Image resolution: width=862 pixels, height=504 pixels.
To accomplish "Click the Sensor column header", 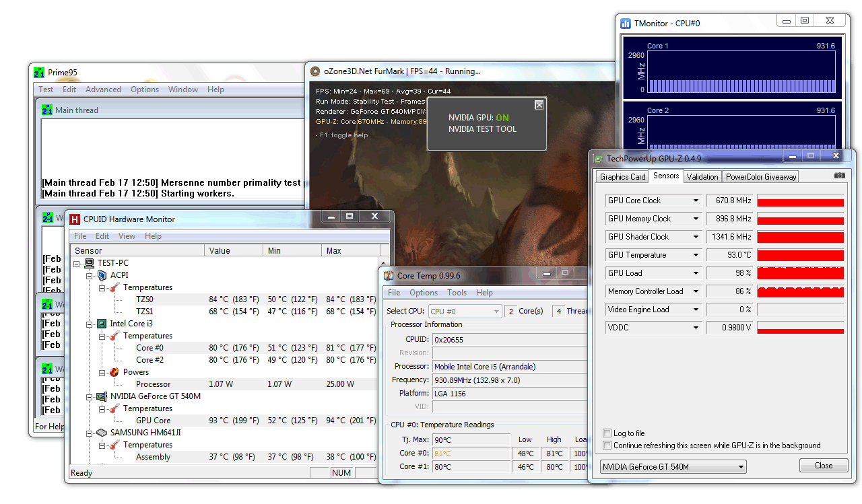I will tap(137, 250).
